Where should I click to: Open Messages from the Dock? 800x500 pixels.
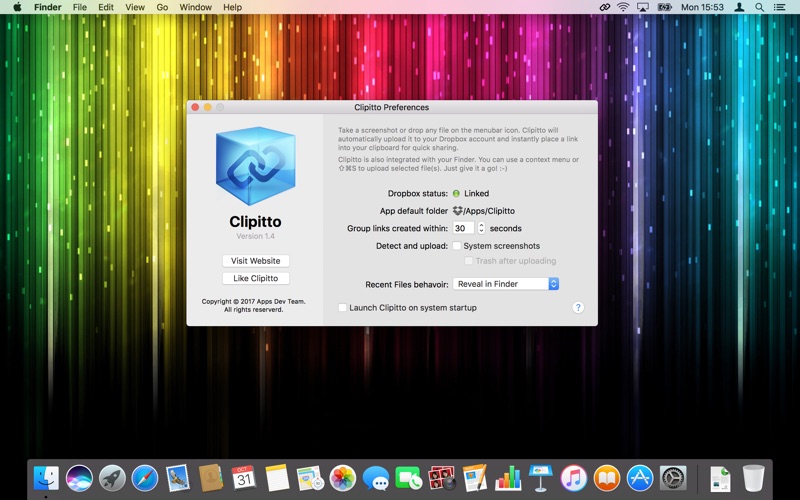pos(376,479)
